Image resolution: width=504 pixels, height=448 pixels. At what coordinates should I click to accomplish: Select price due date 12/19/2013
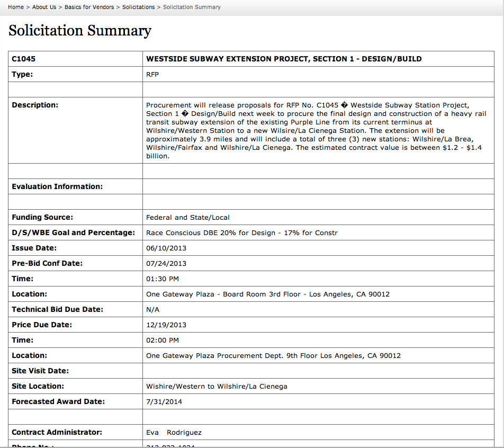point(166,325)
